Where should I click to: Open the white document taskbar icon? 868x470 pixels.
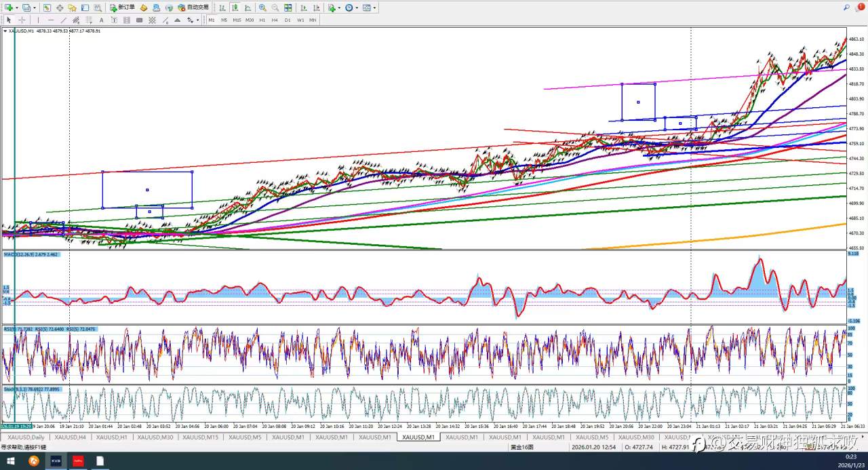[100, 461]
